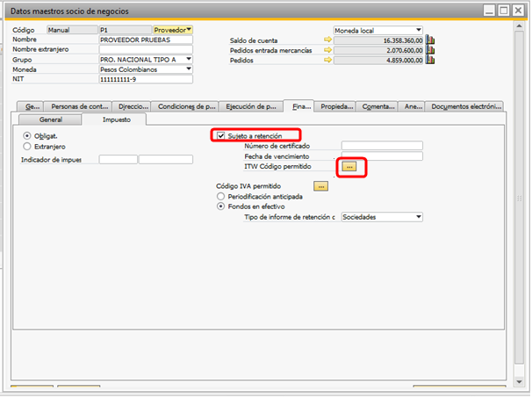Open the chart icon beside Pedidos amount
This screenshot has width=532, height=398.
(x=430, y=62)
